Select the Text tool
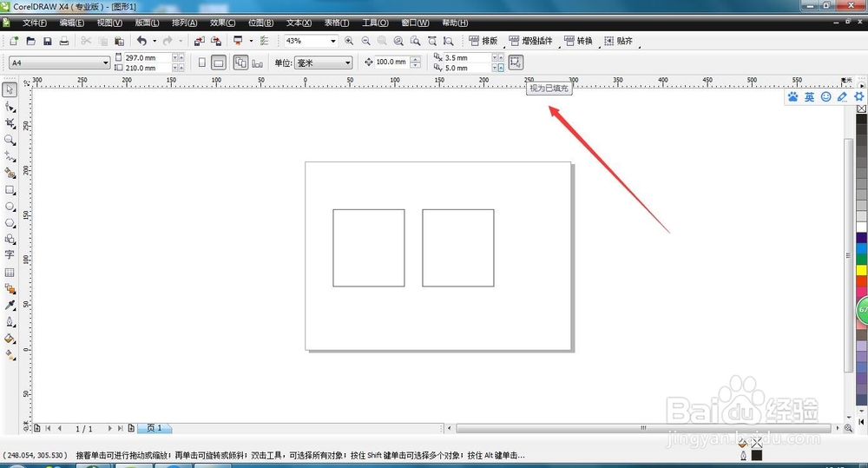The height and width of the screenshot is (468, 868). (10, 254)
